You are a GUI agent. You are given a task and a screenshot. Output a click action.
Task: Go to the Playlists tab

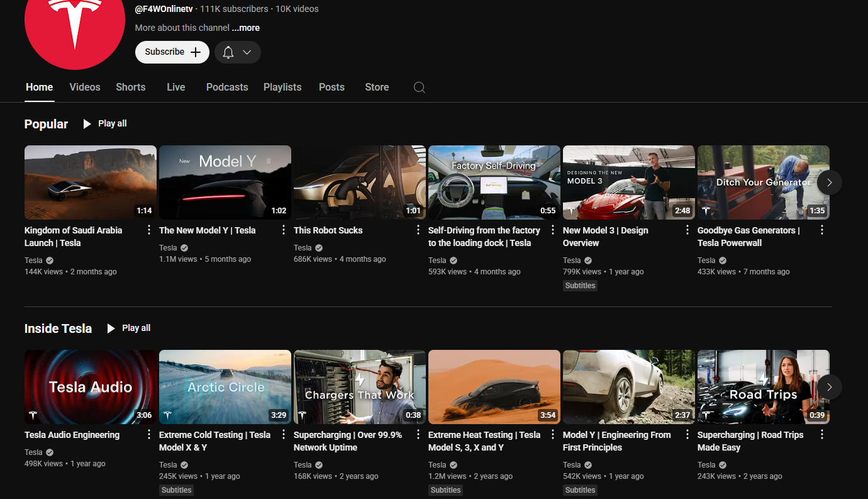tap(282, 87)
